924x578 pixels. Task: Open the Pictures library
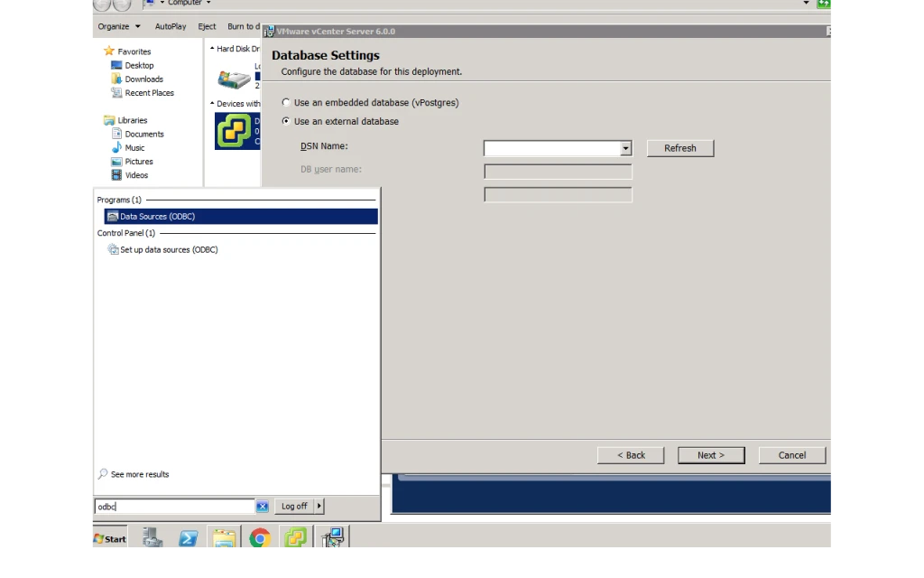tap(138, 162)
